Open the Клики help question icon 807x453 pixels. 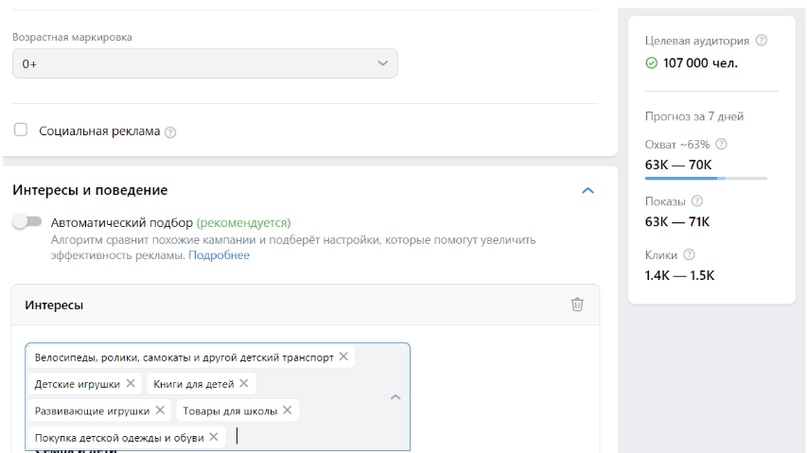(x=689, y=254)
